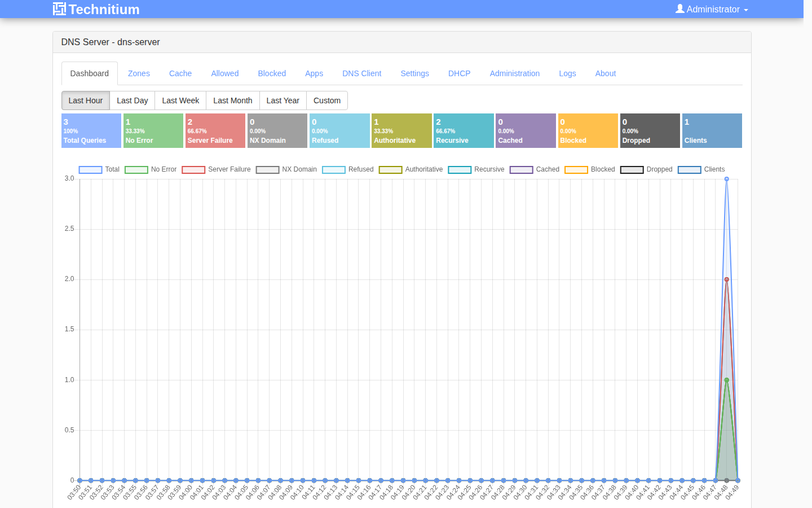Click the No Error stat tile
Screen dimensions: 812x508
point(153,131)
